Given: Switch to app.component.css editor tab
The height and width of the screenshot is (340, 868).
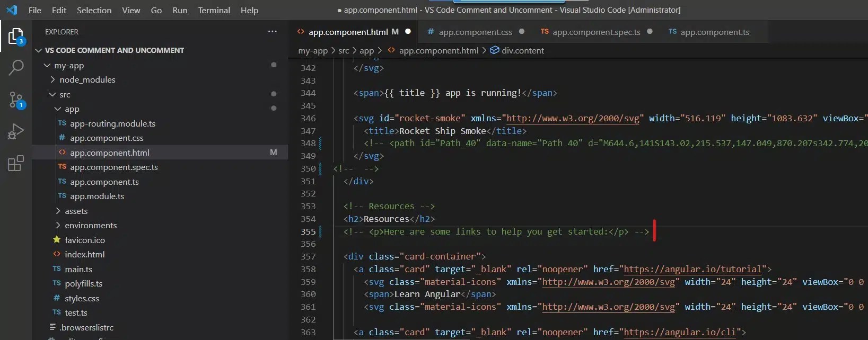Looking at the screenshot, I should 476,32.
